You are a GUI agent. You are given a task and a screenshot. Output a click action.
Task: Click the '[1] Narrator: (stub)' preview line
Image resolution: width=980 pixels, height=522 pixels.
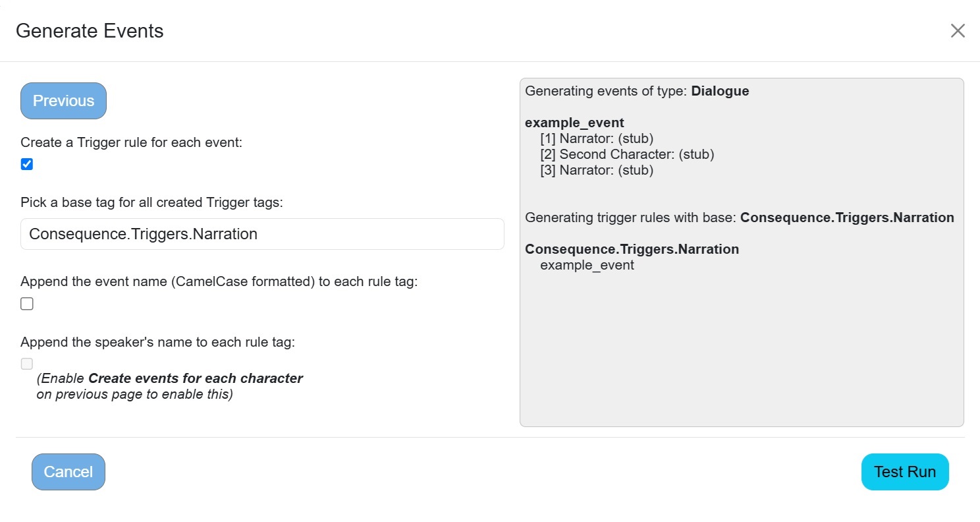[x=597, y=138]
